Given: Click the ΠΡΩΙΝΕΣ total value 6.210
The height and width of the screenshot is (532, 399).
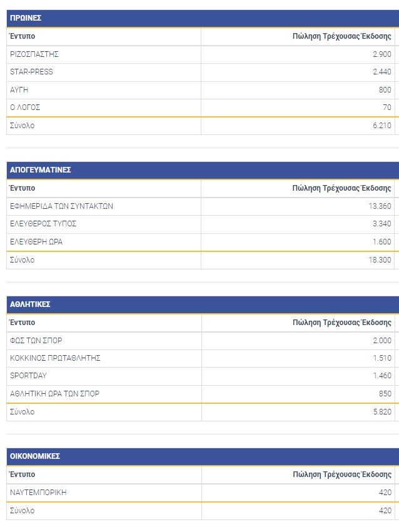Looking at the screenshot, I should 382,126.
